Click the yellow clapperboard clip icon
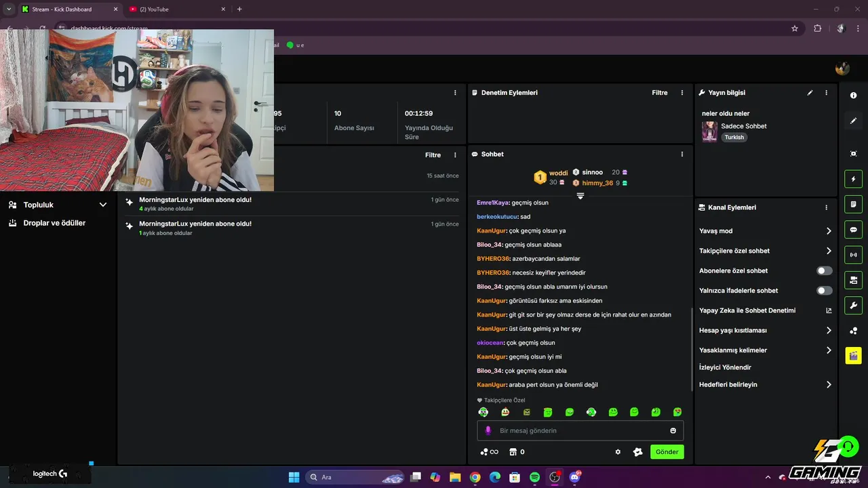868x488 pixels. click(853, 355)
